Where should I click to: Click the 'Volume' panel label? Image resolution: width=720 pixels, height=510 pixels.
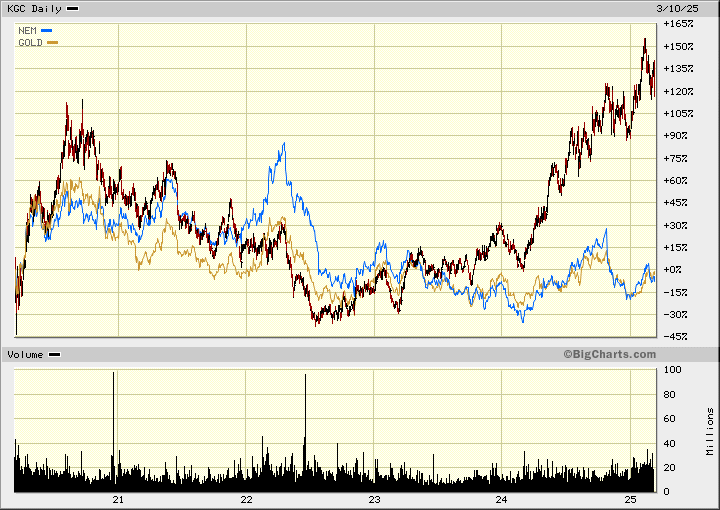(x=25, y=355)
